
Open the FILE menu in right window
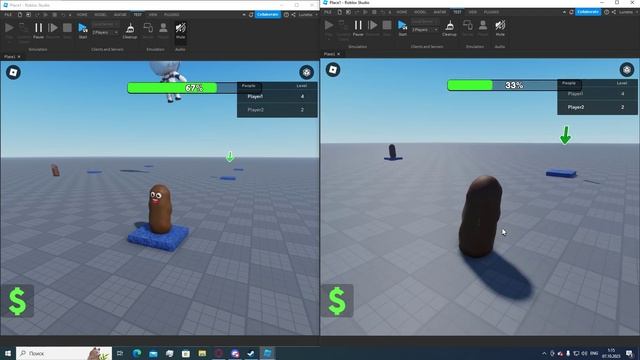pyautogui.click(x=328, y=12)
